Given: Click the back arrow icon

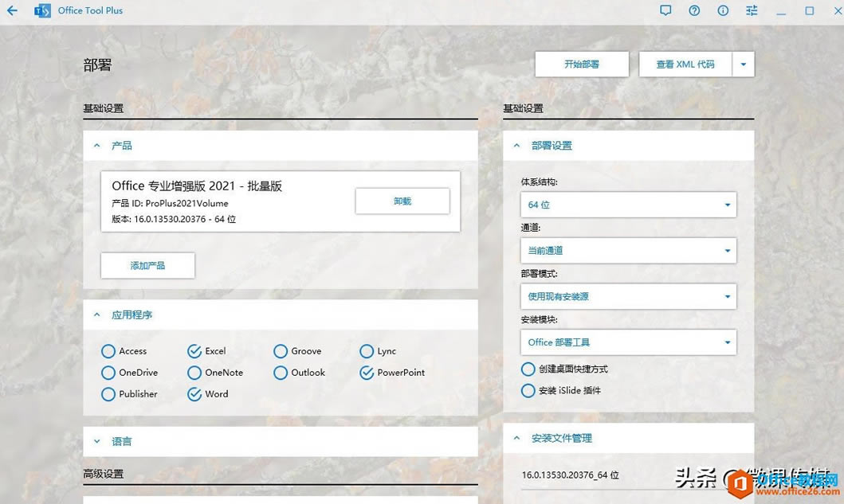Looking at the screenshot, I should [x=11, y=10].
